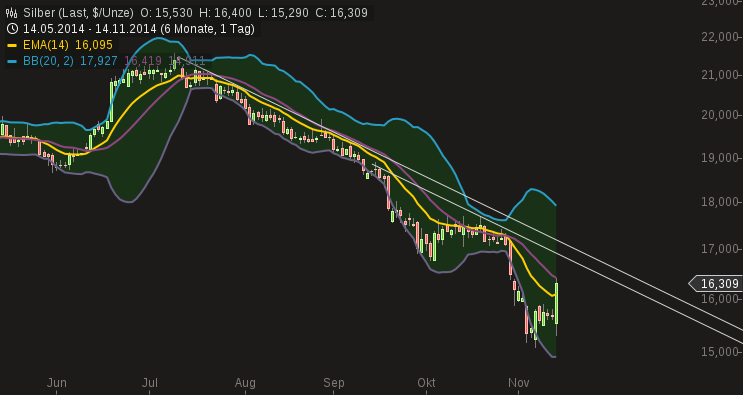The image size is (743, 395).
Task: Click the last green candle in November
Action: [556, 303]
